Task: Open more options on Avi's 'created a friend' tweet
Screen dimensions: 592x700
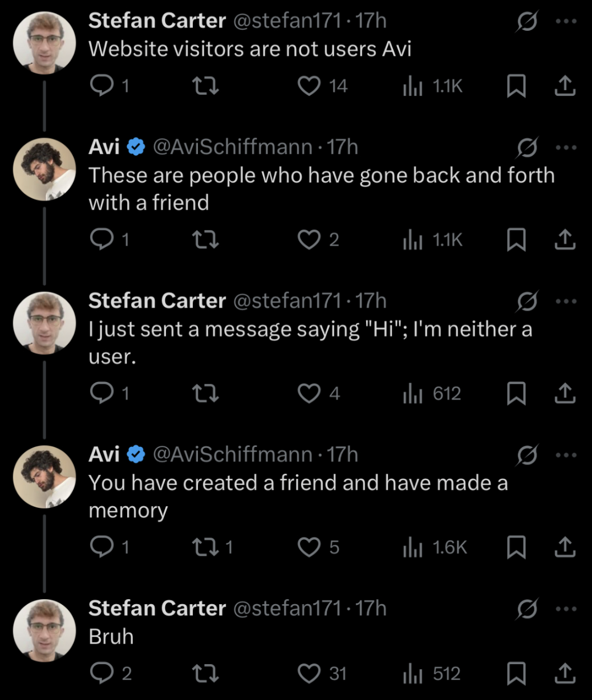Action: [566, 455]
